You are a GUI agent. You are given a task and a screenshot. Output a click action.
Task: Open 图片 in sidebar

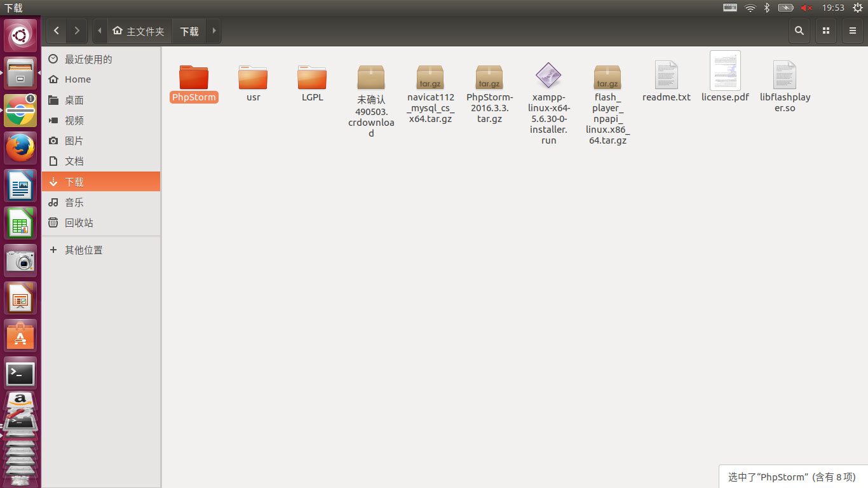(x=101, y=140)
